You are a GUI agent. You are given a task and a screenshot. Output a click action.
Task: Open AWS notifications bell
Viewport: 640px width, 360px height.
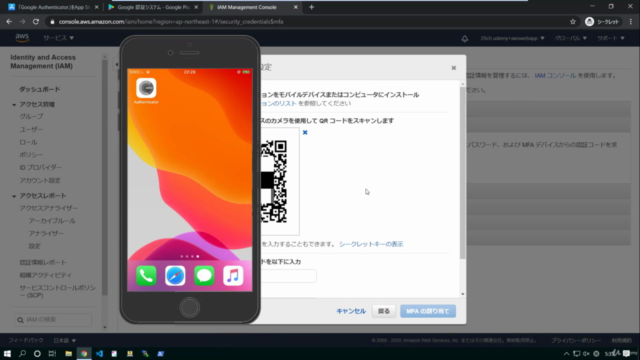tap(464, 38)
